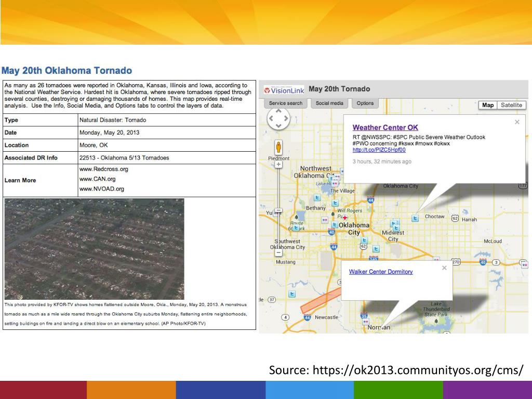This screenshot has height=399, width=532.
Task: Click the VisionLink logo
Action: (284, 90)
